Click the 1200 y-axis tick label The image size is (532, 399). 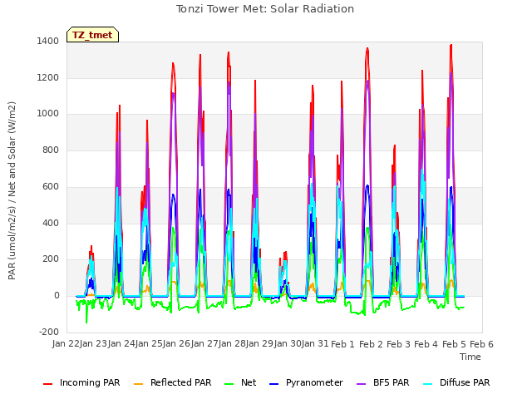[x=48, y=77]
